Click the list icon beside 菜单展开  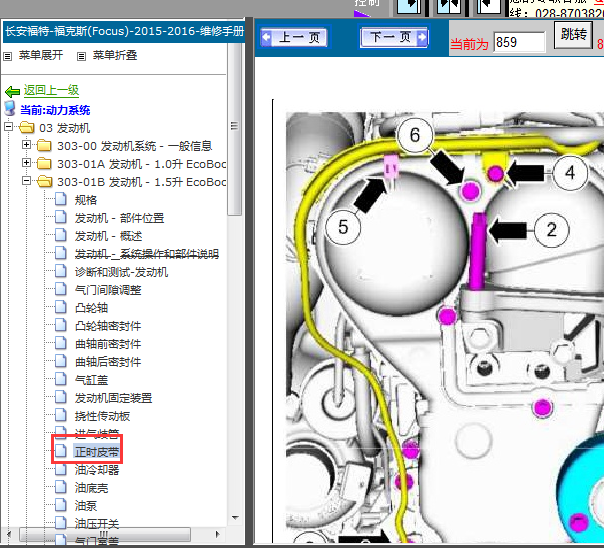click(x=7, y=57)
